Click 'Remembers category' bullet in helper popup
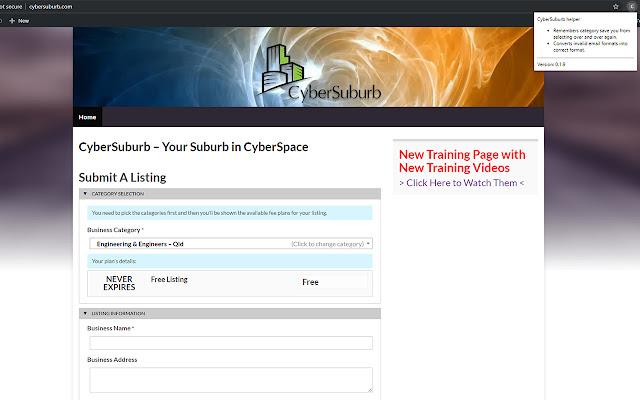Image resolution: width=640 pixels, height=400 pixels. point(591,33)
